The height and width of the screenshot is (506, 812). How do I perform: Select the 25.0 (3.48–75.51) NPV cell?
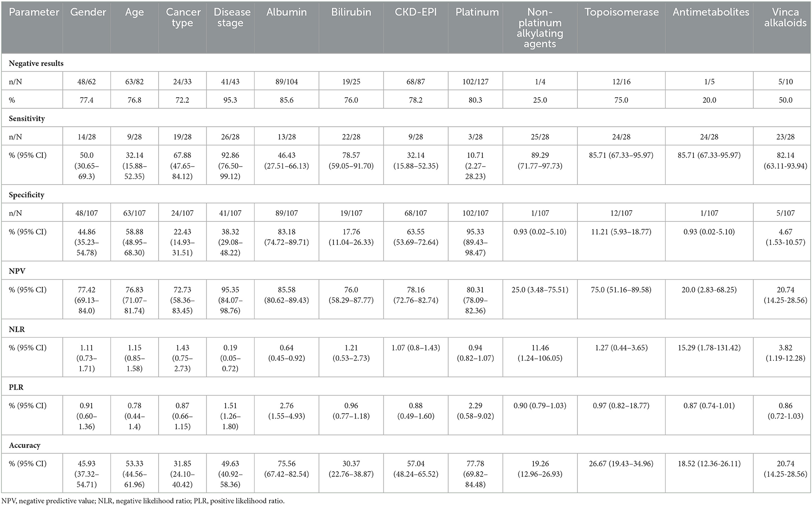[x=540, y=300]
